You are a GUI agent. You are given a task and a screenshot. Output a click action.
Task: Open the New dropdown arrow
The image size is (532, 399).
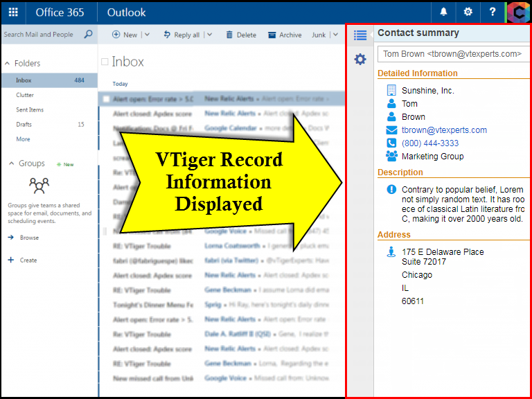point(147,35)
